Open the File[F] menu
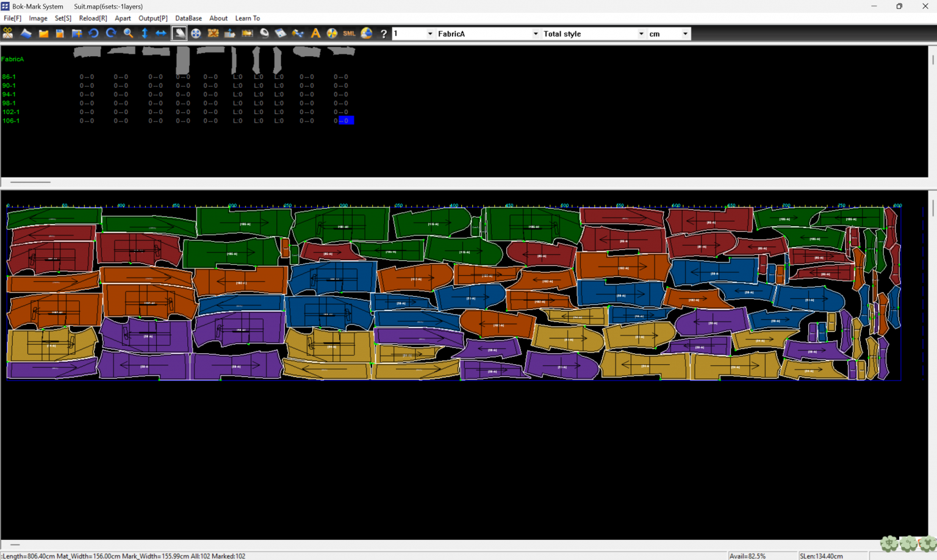The width and height of the screenshot is (937, 560). click(x=12, y=18)
